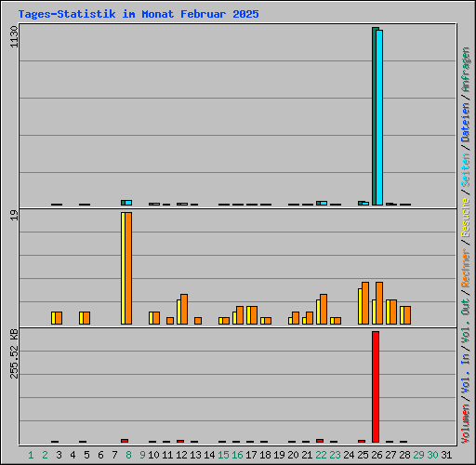Click day label "17" on the x-axis

point(251,455)
